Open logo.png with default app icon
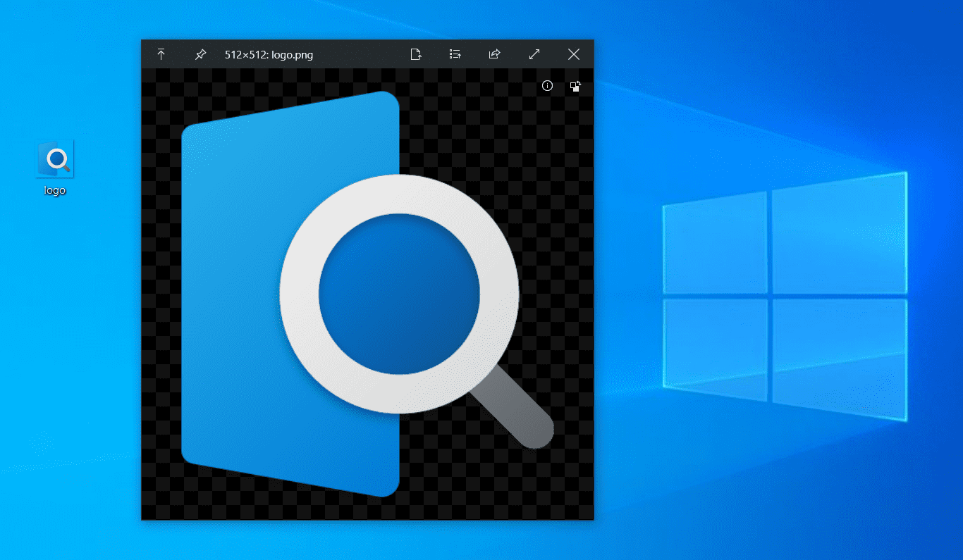The image size is (963, 560). point(416,54)
